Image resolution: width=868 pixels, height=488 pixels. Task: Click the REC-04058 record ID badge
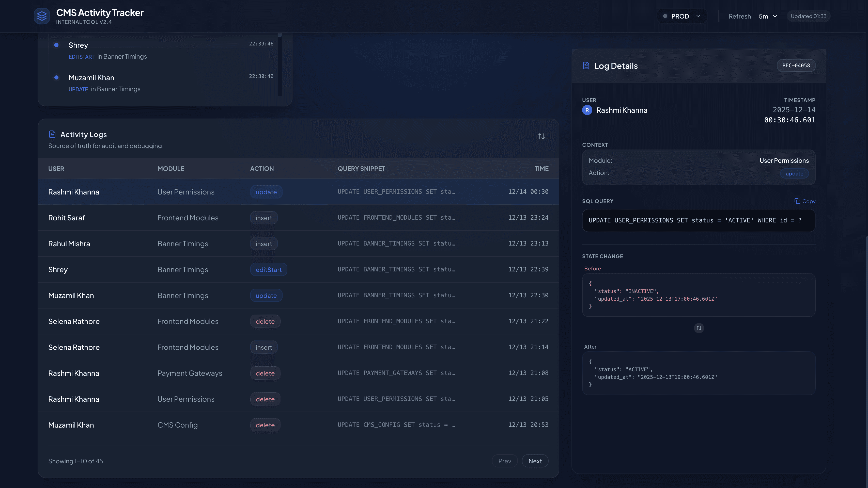coord(796,66)
